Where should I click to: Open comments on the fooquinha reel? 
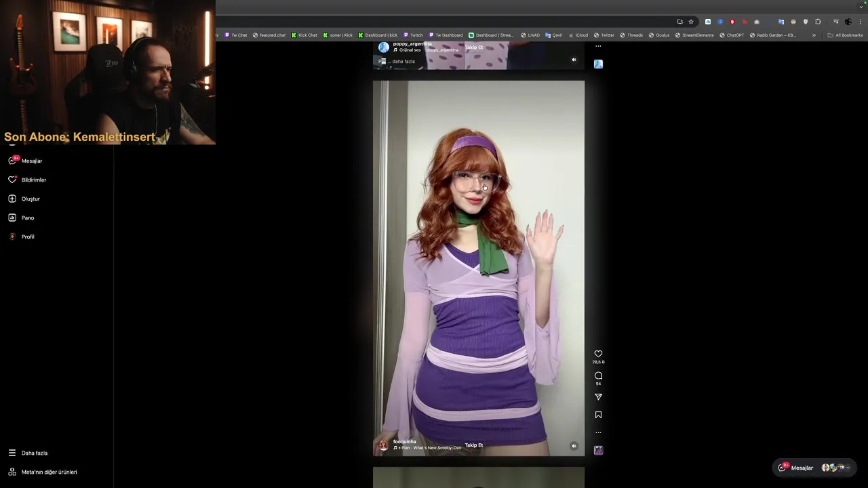pyautogui.click(x=598, y=375)
